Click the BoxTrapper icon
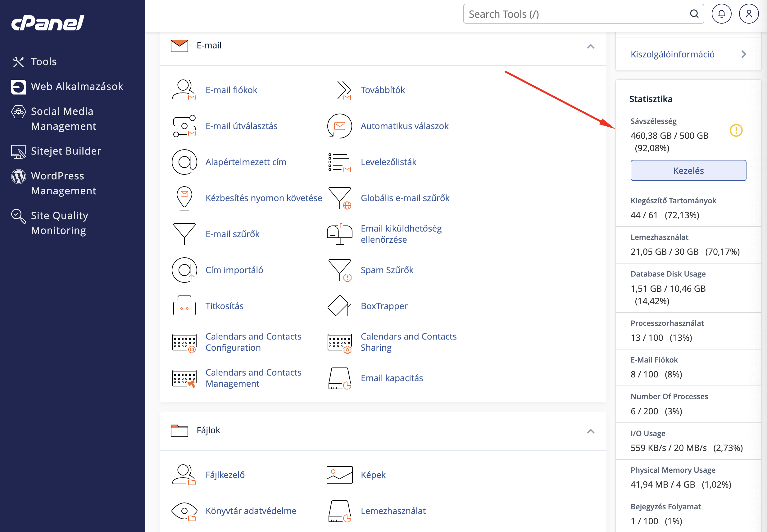This screenshot has height=532, width=767. point(339,306)
